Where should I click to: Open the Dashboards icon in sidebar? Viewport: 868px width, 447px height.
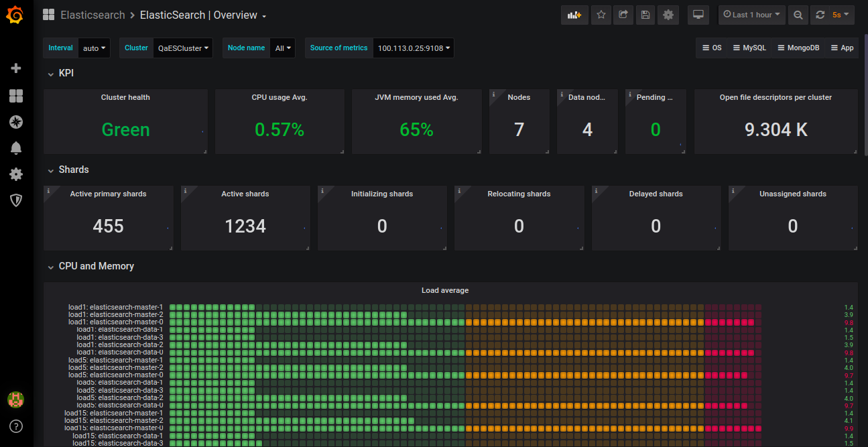tap(16, 96)
